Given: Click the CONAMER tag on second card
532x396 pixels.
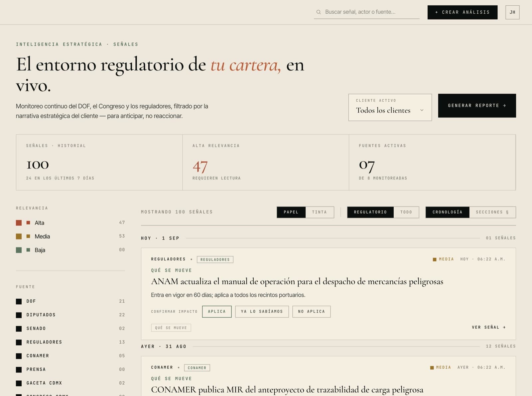Looking at the screenshot, I should (197, 368).
